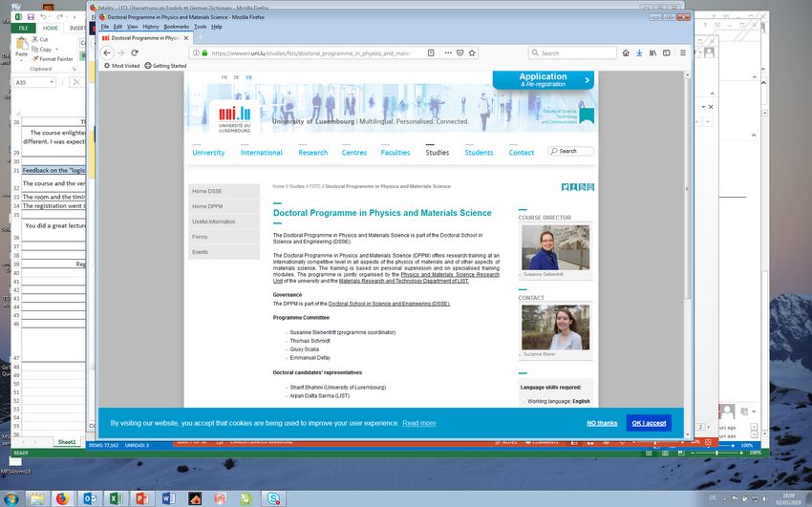Viewport: 812px width, 507px height.
Task: Click Excel Undo icon in quick access toolbar
Action: pyautogui.click(x=44, y=17)
